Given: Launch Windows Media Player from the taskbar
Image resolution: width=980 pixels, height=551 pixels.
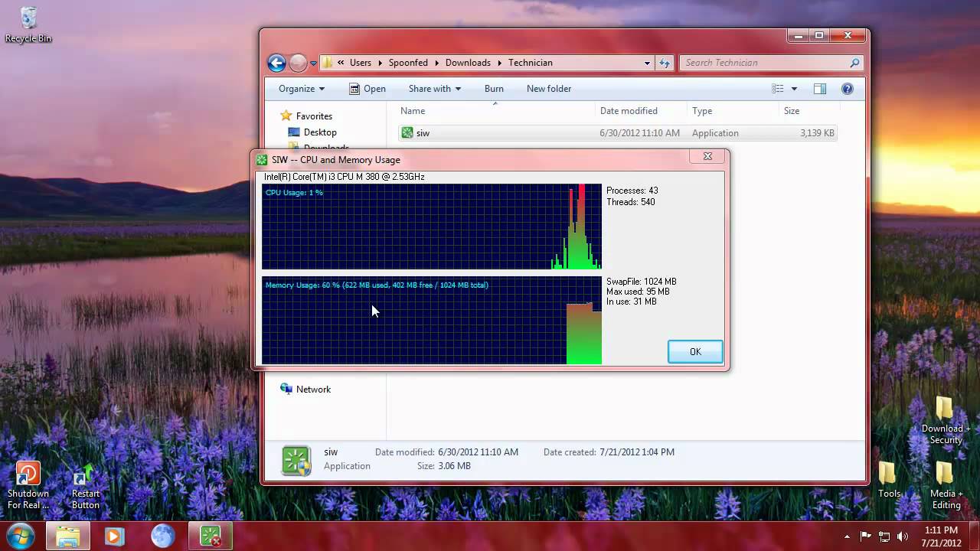Looking at the screenshot, I should click(x=114, y=536).
